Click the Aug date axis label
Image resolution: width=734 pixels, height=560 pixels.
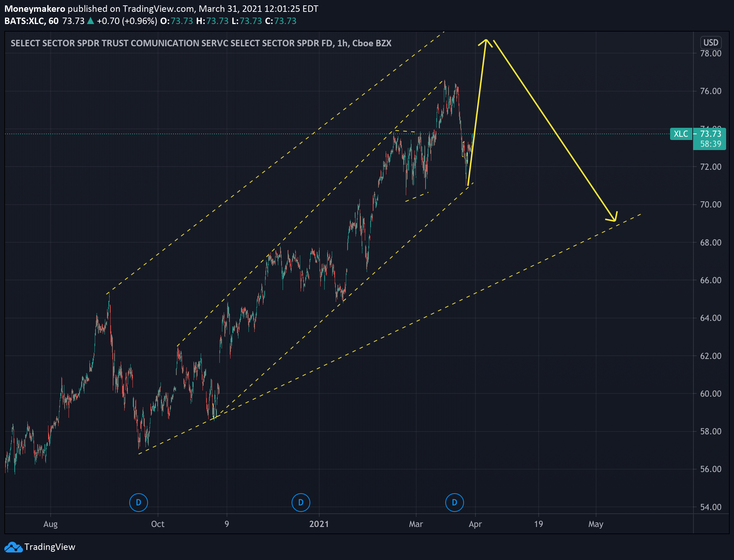click(x=51, y=524)
